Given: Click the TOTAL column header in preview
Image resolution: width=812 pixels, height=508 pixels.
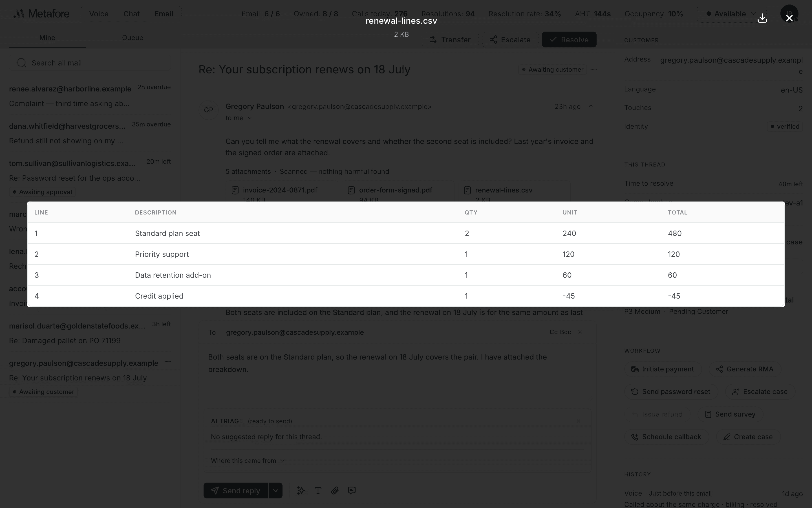Looking at the screenshot, I should pos(678,212).
